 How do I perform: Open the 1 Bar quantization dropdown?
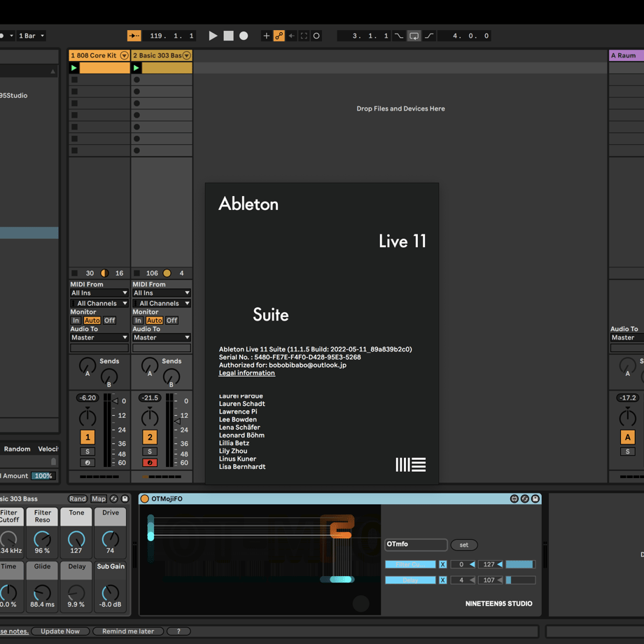click(31, 36)
